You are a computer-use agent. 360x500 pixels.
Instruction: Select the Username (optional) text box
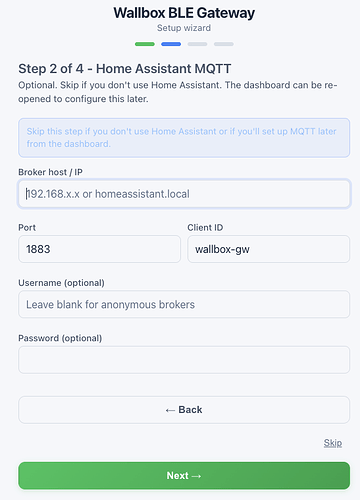[x=184, y=304]
